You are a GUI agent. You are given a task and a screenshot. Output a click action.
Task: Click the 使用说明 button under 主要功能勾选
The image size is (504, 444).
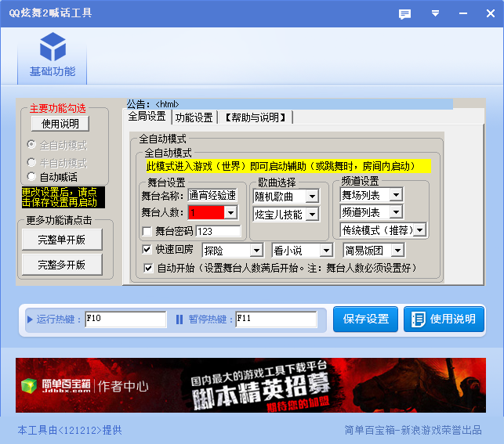point(60,124)
